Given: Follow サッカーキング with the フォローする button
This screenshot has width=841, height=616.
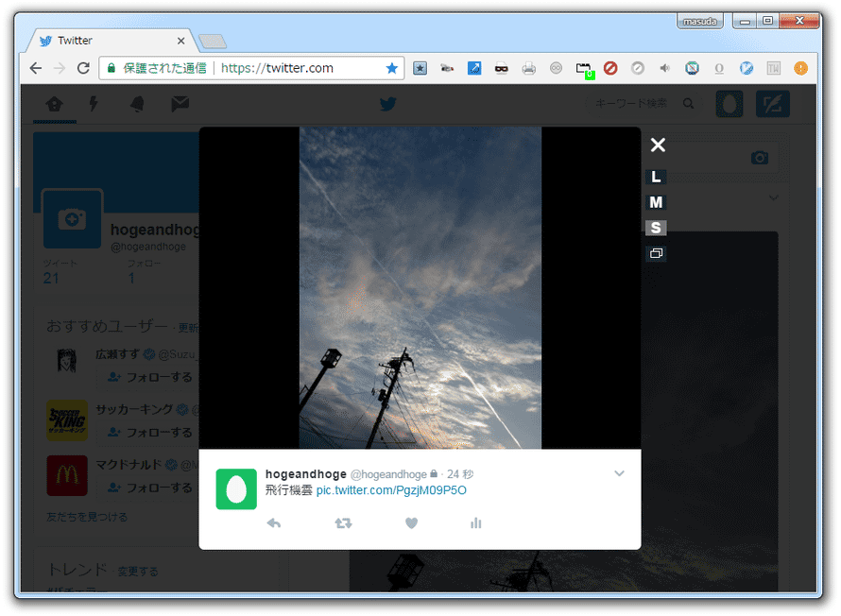Looking at the screenshot, I should [x=150, y=433].
